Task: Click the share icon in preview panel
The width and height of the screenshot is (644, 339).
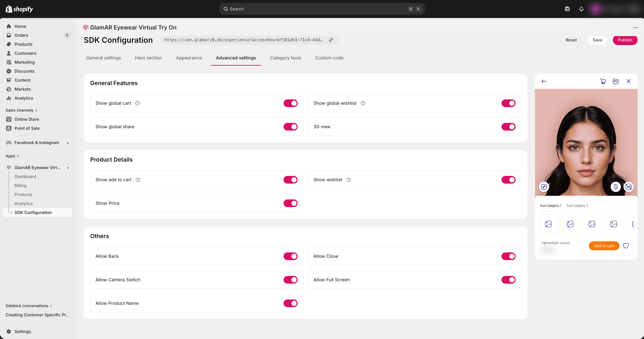Action: pos(616,81)
